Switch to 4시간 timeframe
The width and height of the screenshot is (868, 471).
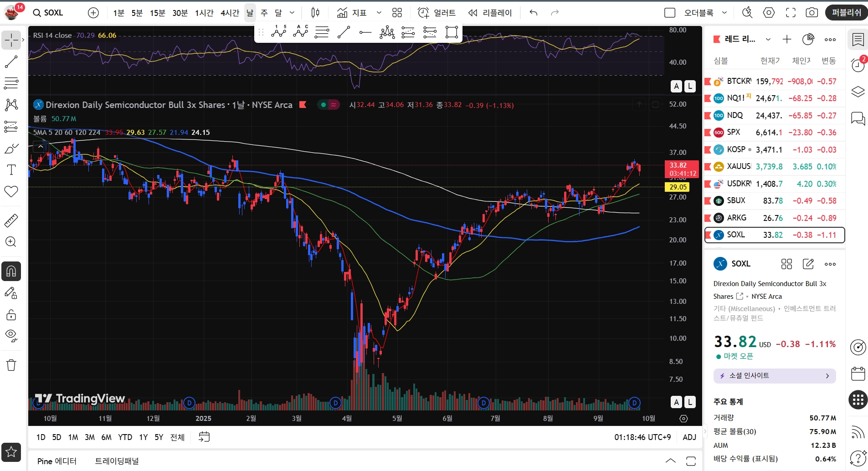[x=230, y=13]
